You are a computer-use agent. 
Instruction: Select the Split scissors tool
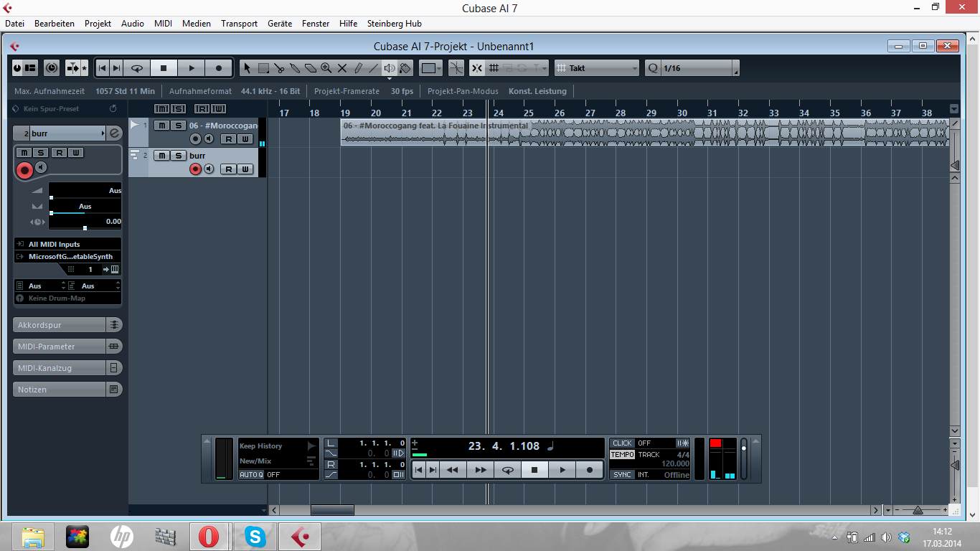[279, 68]
